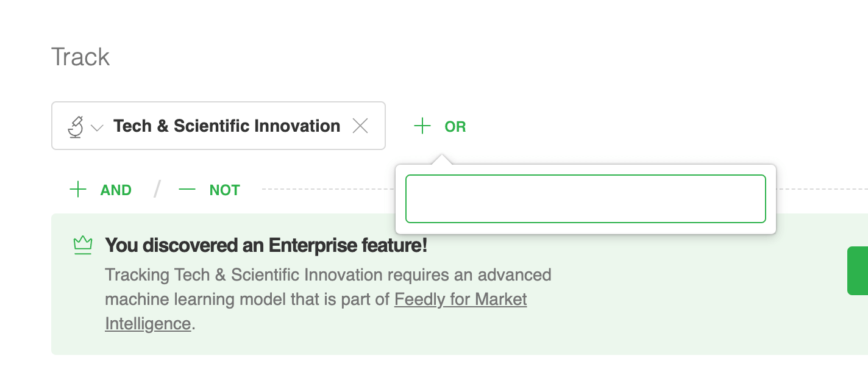The image size is (868, 383).
Task: Click the OR operator label
Action: [x=455, y=127]
